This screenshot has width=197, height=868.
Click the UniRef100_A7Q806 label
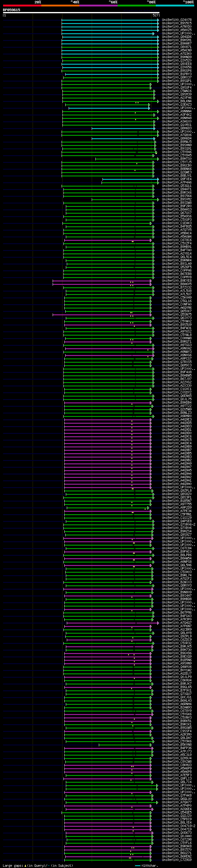tap(177, 135)
